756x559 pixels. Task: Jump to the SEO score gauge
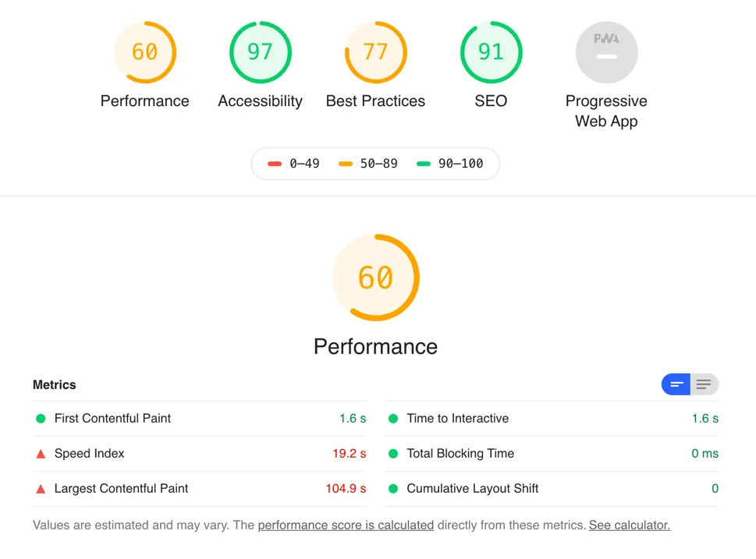tap(491, 52)
